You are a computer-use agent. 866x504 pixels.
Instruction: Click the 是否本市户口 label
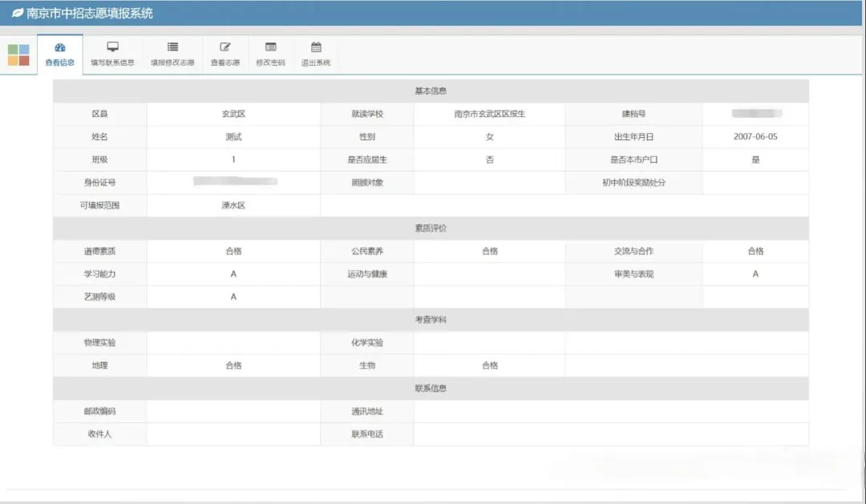point(633,159)
